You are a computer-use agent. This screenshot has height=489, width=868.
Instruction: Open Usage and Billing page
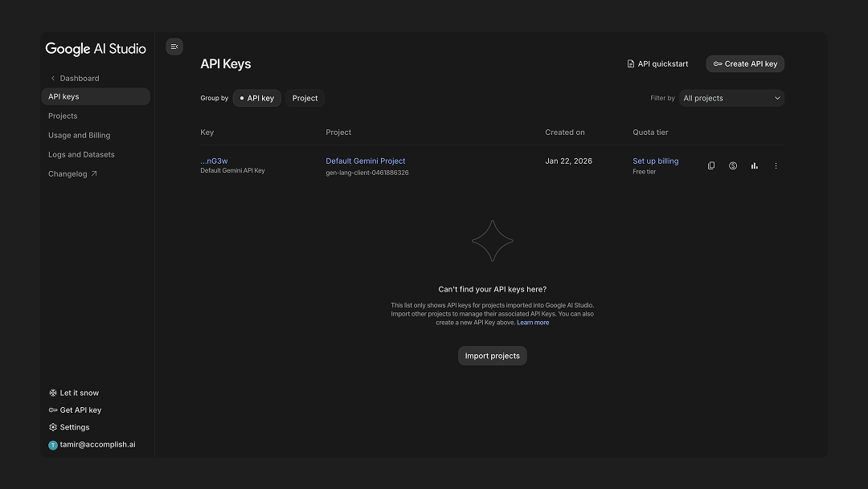79,135
